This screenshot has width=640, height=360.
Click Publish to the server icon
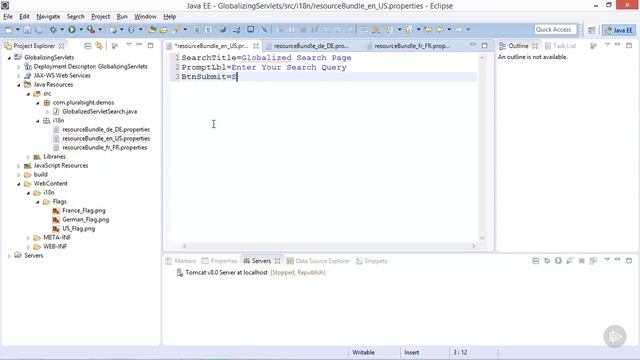[x=593, y=260]
